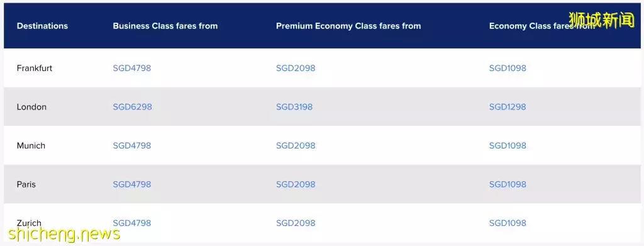Open Frankfurt Premium Economy fare SGD2098
The image size is (644, 246).
pos(296,68)
